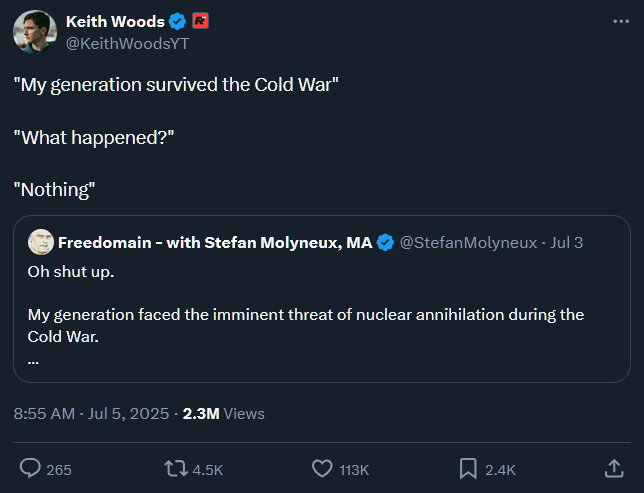
Task: Click the repost arrows icon
Action: point(176,468)
